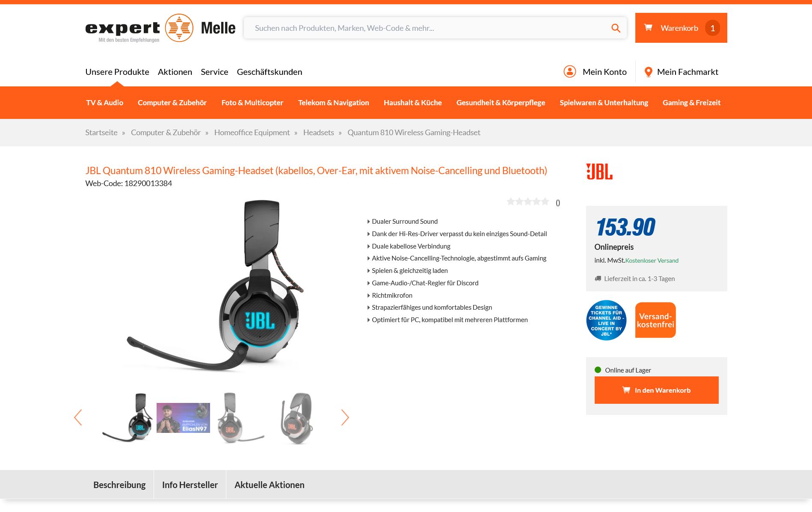Viewport: 812px width, 512px height.
Task: Click the Mein Konto user icon
Action: click(x=569, y=71)
